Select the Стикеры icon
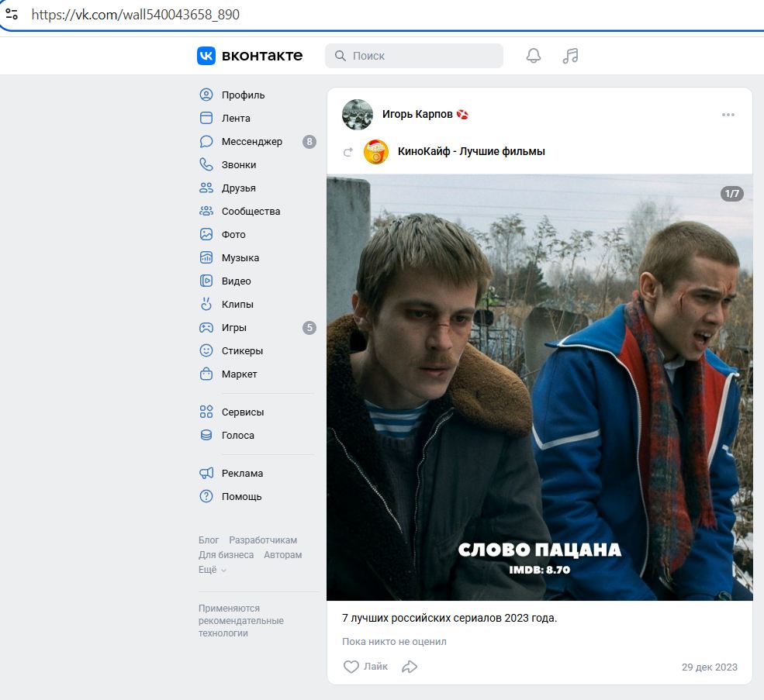This screenshot has height=700, width=764. point(206,350)
